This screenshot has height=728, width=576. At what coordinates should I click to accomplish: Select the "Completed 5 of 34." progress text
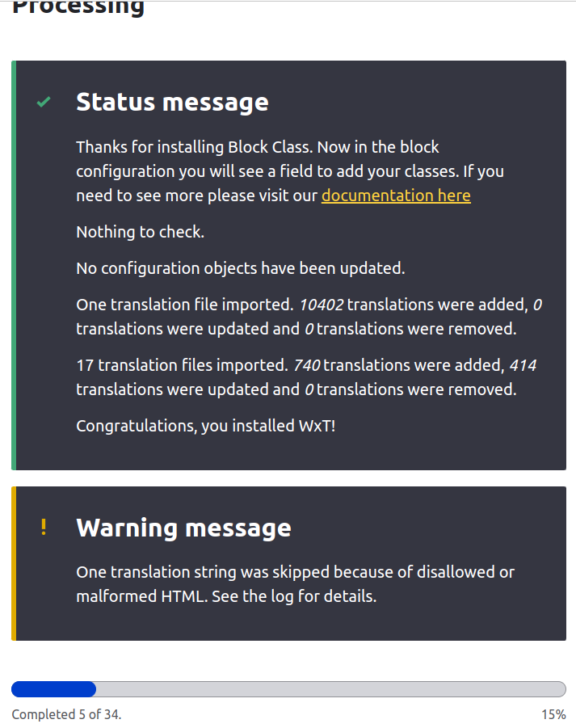67,714
